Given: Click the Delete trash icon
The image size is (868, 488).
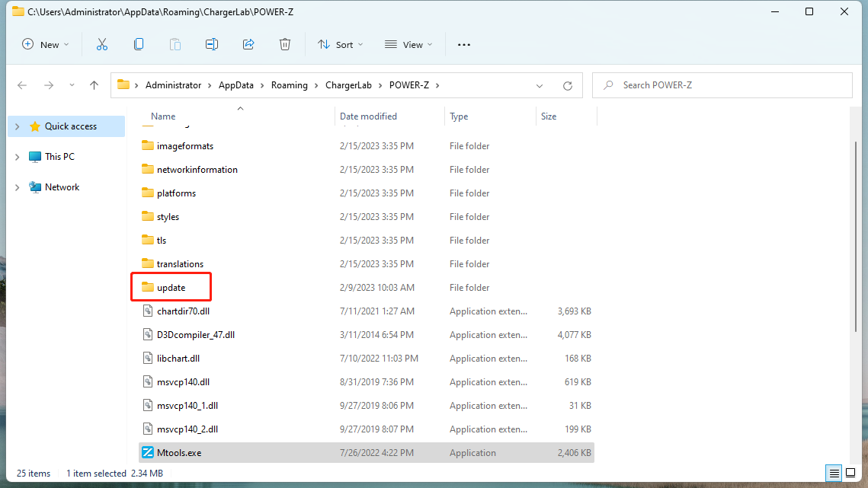Looking at the screenshot, I should (285, 44).
